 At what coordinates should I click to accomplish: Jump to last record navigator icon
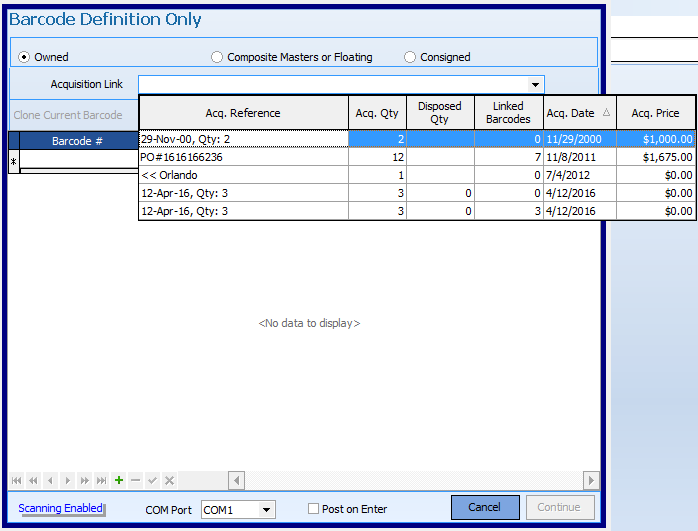pyautogui.click(x=101, y=481)
